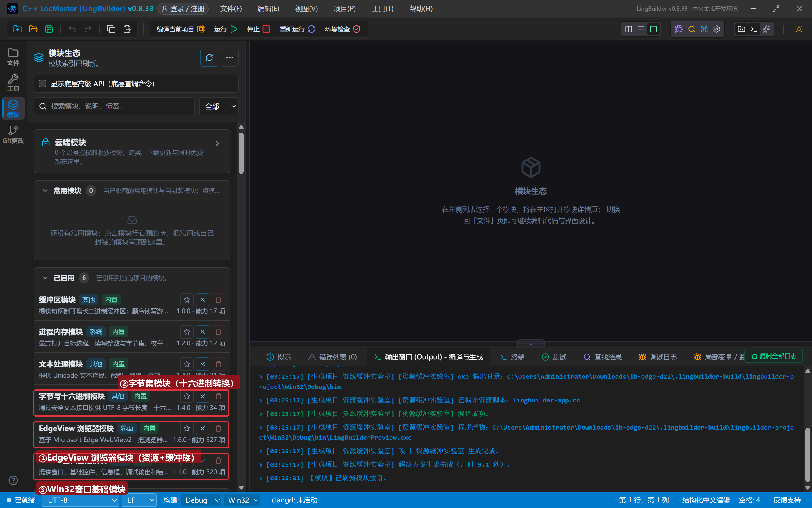This screenshot has height=508, width=812.
Task: Open the module panel more options menu
Action: 230,58
